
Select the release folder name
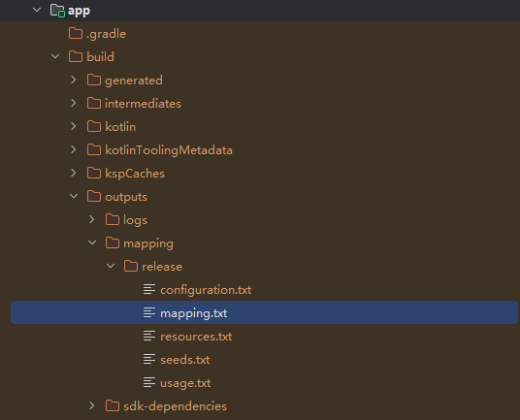click(162, 267)
